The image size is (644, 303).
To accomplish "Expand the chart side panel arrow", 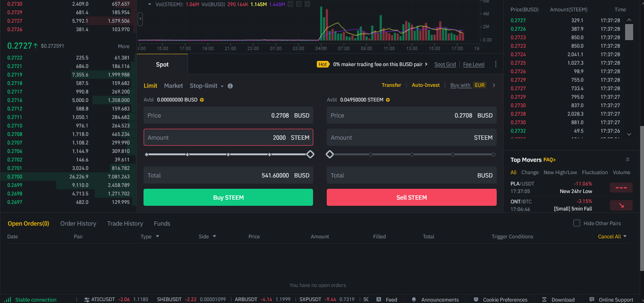I will (x=140, y=19).
